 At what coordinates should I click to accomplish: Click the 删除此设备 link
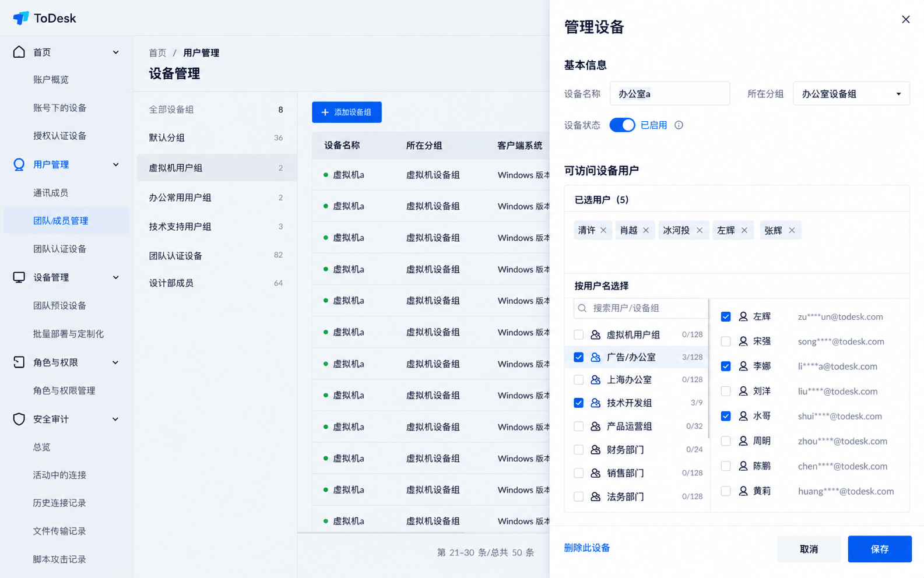(587, 548)
